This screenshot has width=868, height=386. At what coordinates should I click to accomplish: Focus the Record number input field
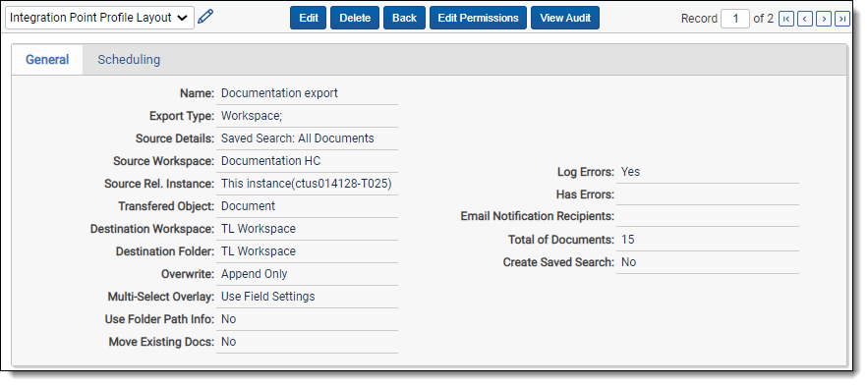pyautogui.click(x=735, y=19)
